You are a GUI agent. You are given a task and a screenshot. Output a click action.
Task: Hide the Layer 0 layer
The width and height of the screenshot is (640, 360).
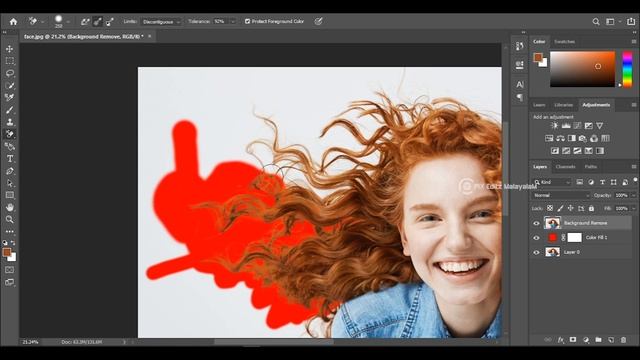point(536,252)
